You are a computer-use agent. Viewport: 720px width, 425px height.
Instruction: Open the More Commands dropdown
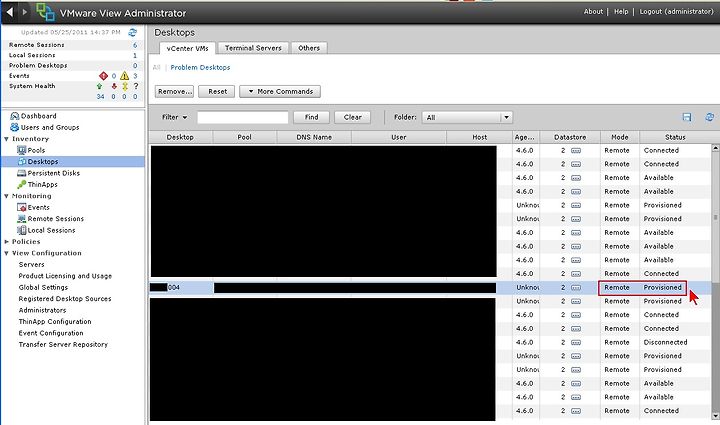click(x=280, y=91)
